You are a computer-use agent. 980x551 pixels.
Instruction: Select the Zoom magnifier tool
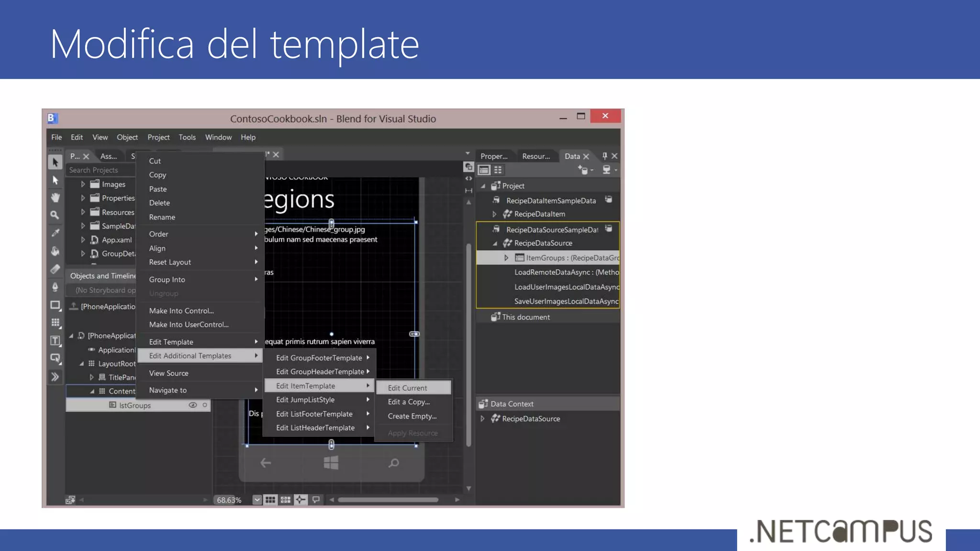click(56, 215)
